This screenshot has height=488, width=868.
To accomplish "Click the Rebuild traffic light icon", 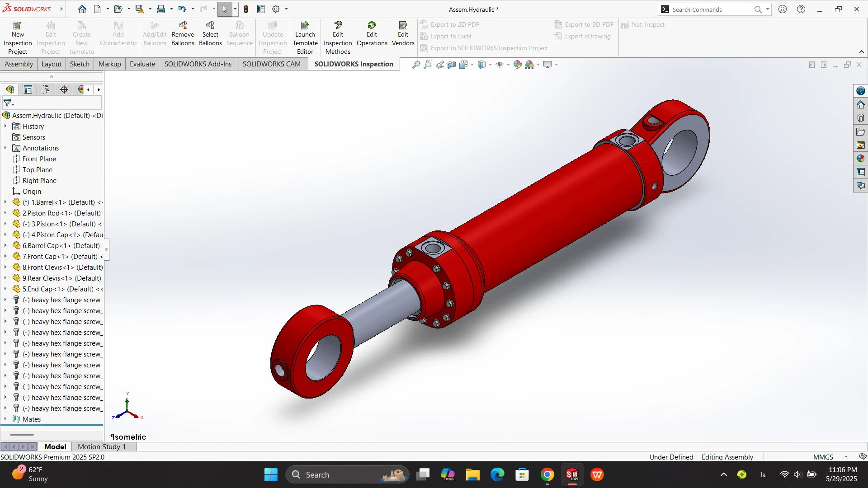I will pos(246,9).
